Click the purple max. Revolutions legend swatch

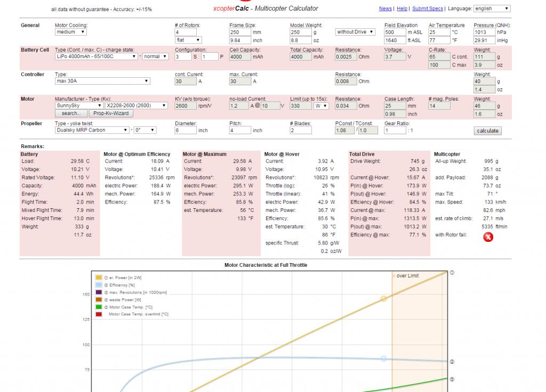(99, 292)
